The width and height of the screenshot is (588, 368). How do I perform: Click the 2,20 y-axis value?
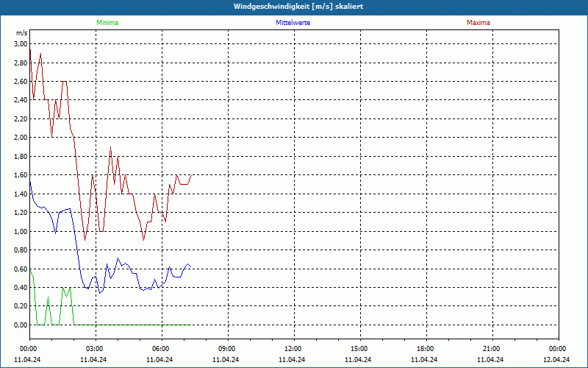point(21,118)
